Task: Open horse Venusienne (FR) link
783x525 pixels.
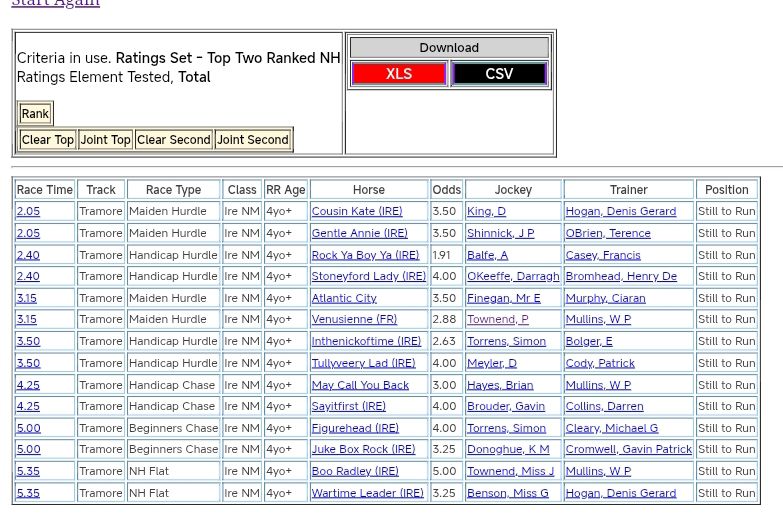Action: click(x=354, y=320)
